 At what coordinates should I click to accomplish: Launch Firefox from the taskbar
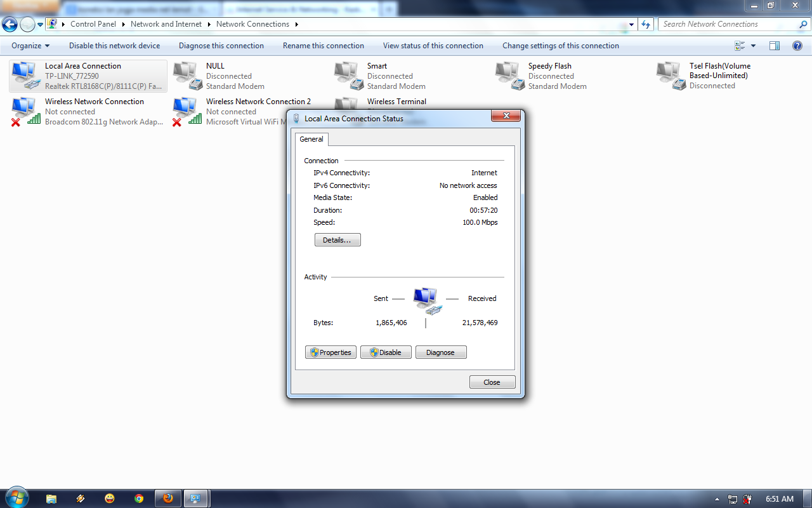tap(167, 498)
